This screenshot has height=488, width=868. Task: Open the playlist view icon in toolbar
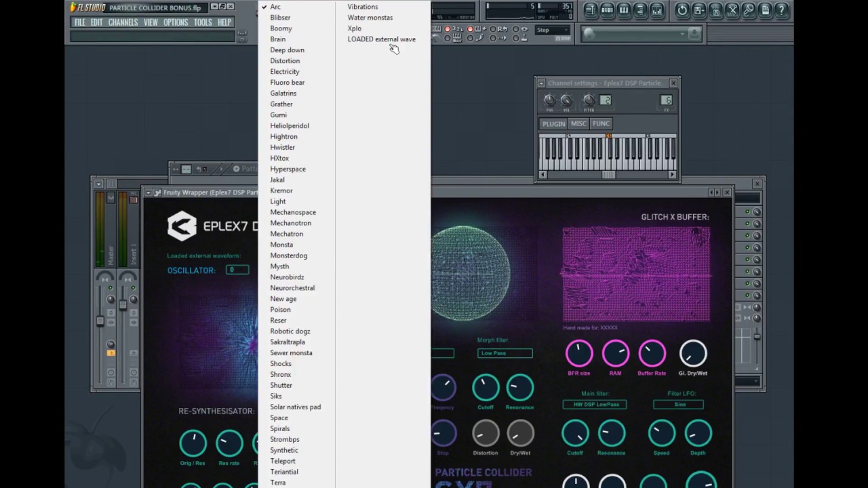pos(591,10)
